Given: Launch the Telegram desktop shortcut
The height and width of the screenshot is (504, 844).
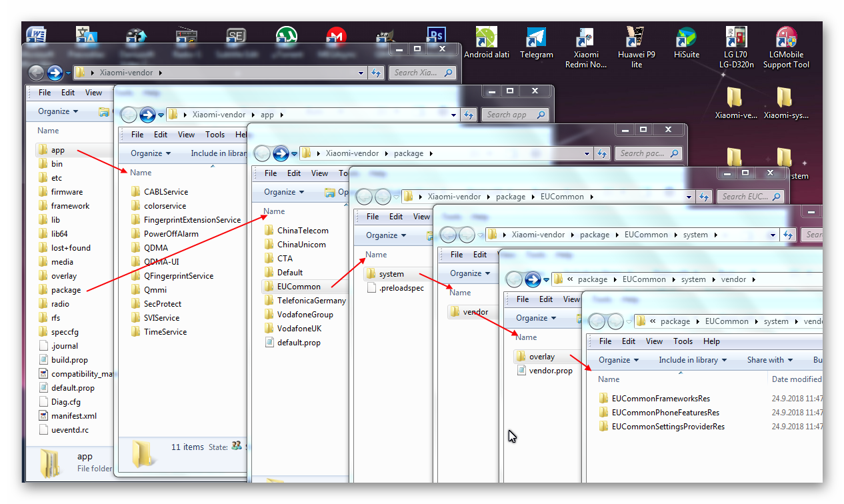Looking at the screenshot, I should pyautogui.click(x=537, y=43).
